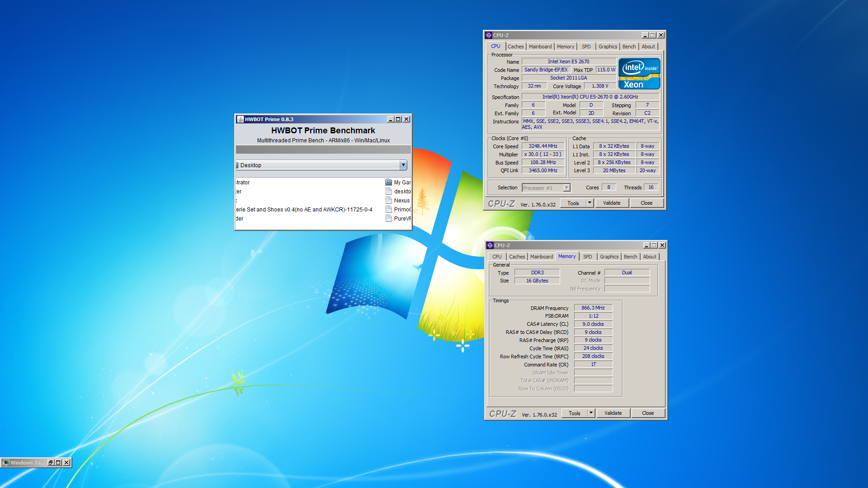Click the Tools button in upper CPU-Z window

573,203
